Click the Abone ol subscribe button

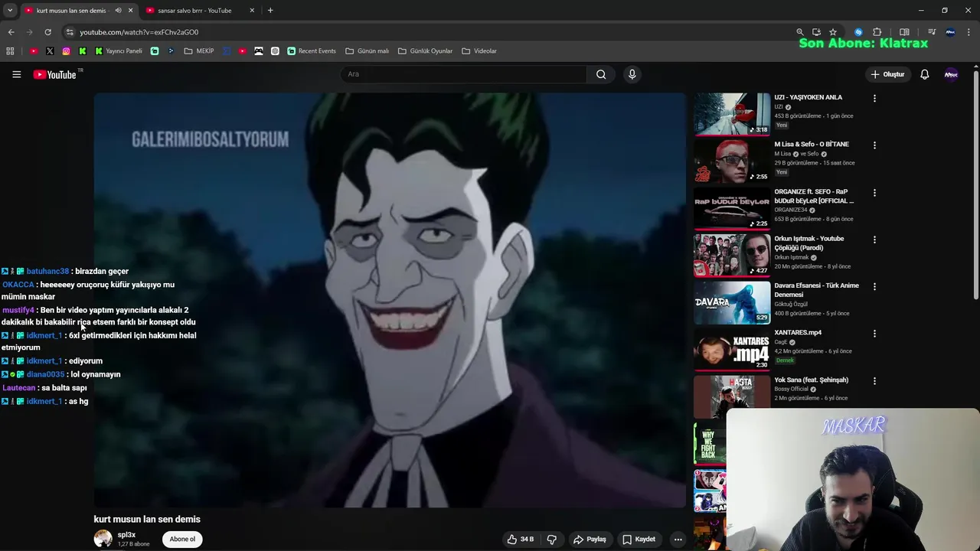[x=182, y=540]
